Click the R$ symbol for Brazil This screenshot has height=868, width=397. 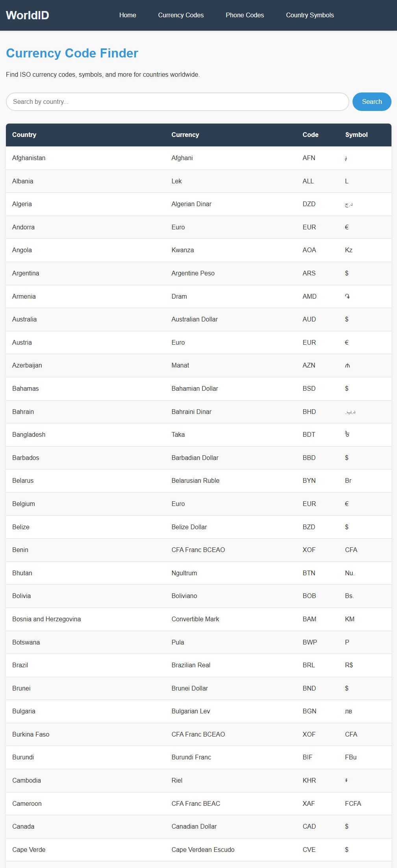[349, 665]
